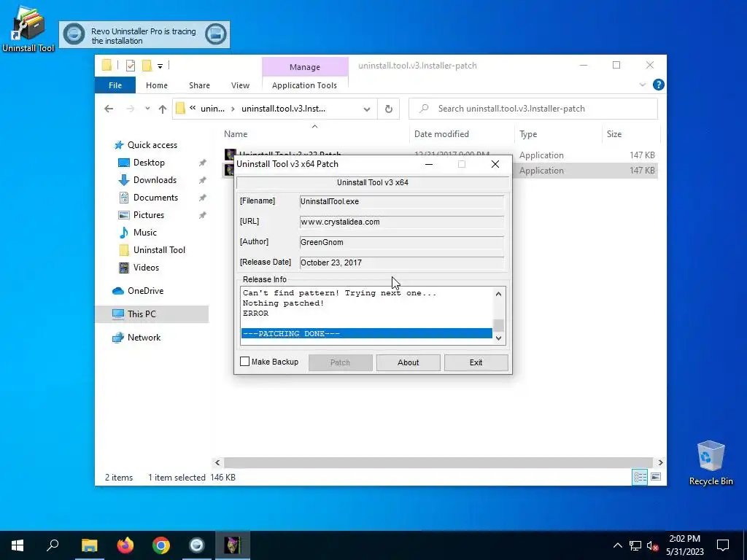Click the Release Date field

(x=401, y=262)
